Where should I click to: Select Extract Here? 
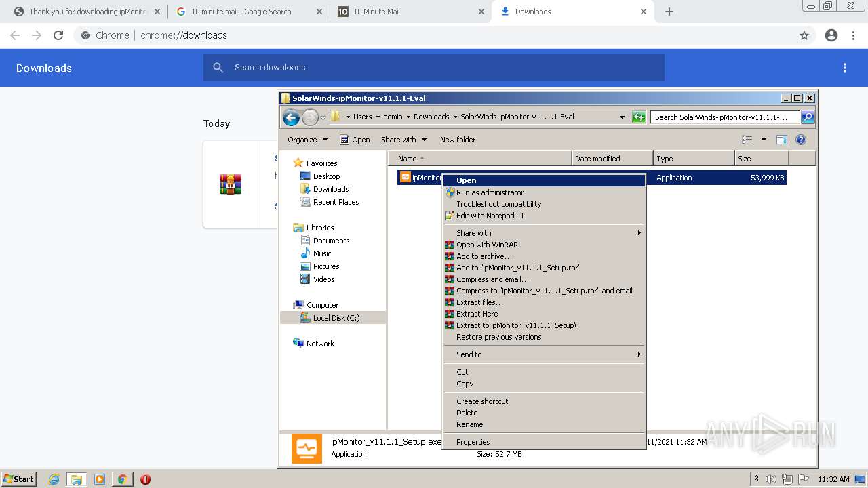point(544,314)
